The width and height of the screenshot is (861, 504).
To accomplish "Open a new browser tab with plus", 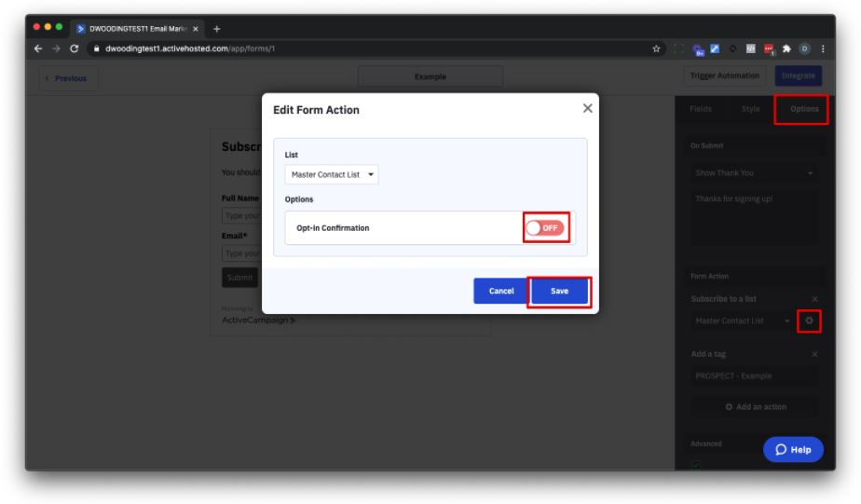I will (217, 29).
